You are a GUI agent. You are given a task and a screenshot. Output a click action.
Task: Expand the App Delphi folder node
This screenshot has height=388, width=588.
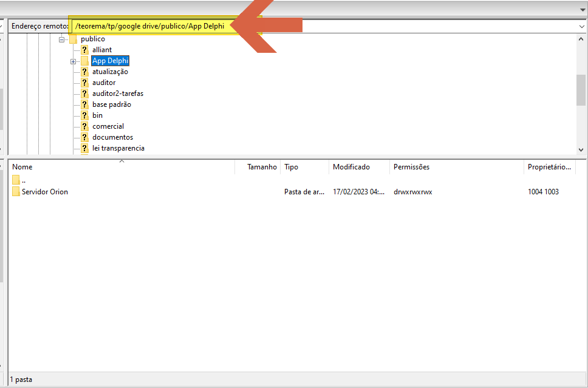coord(73,61)
